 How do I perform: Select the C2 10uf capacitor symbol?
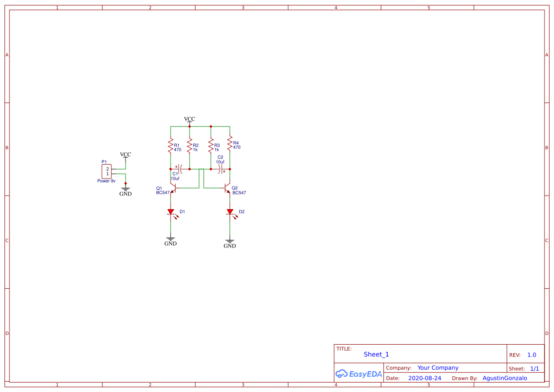point(221,169)
